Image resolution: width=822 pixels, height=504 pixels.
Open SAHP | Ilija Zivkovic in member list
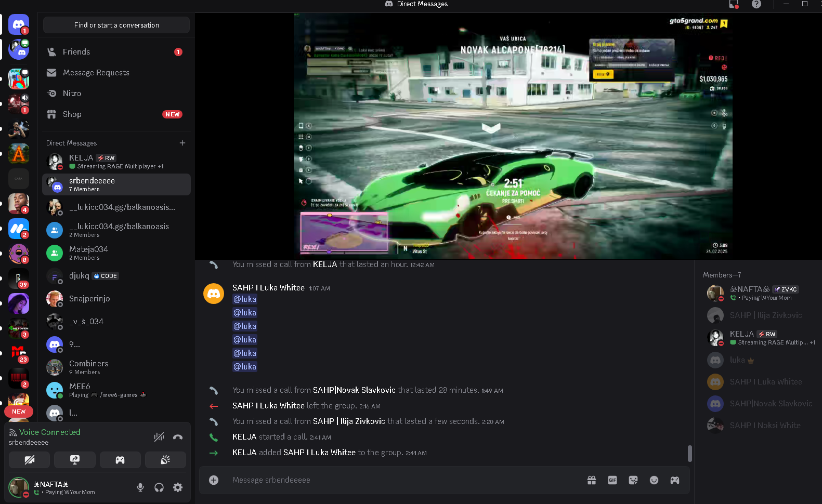tap(760, 315)
